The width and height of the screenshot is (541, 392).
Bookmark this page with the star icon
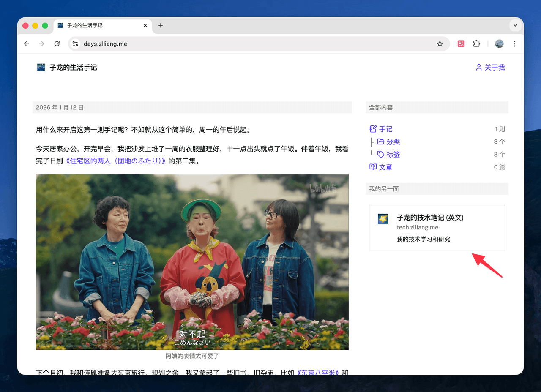click(x=440, y=44)
